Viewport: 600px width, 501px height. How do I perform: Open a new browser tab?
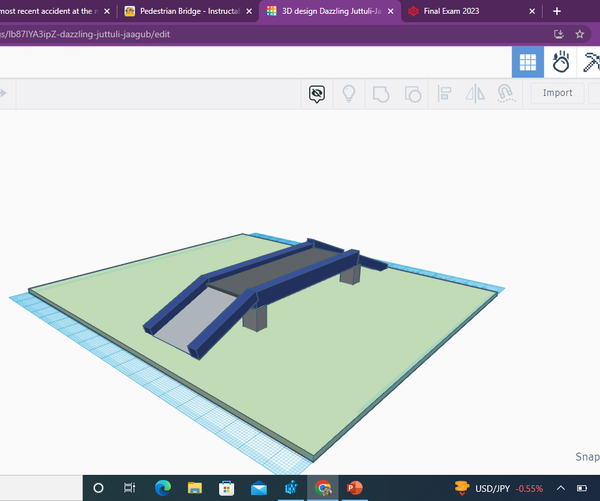click(557, 11)
